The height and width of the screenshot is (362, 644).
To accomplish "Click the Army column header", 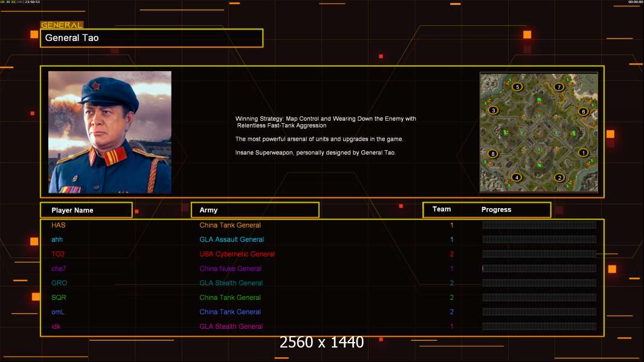I will click(x=255, y=210).
